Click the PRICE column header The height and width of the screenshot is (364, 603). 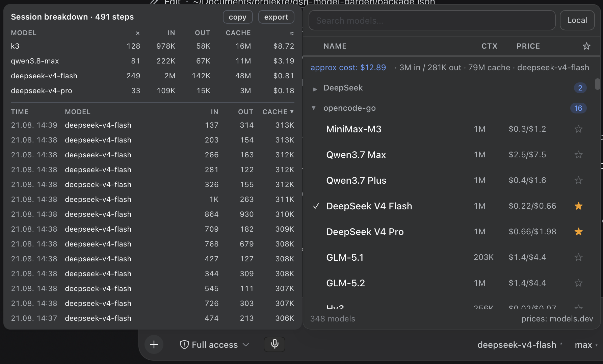point(528,46)
